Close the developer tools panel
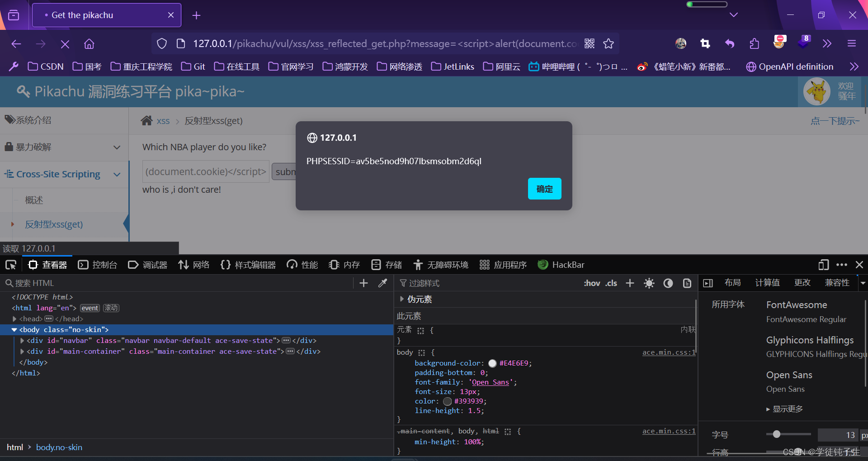 tap(859, 265)
